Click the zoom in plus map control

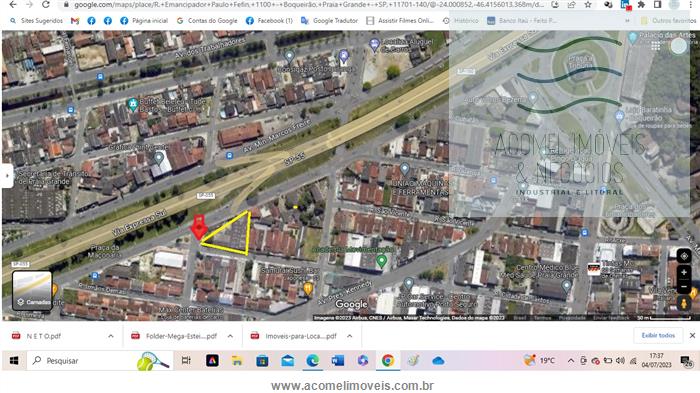click(684, 272)
